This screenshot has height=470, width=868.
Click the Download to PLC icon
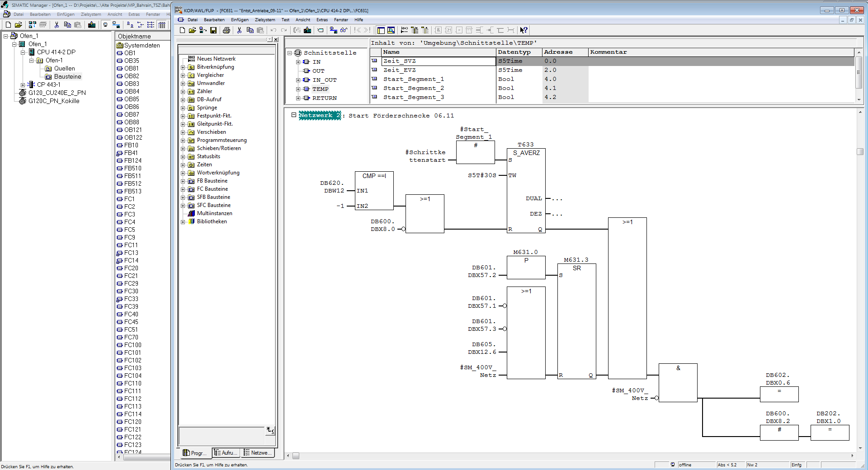(307, 30)
